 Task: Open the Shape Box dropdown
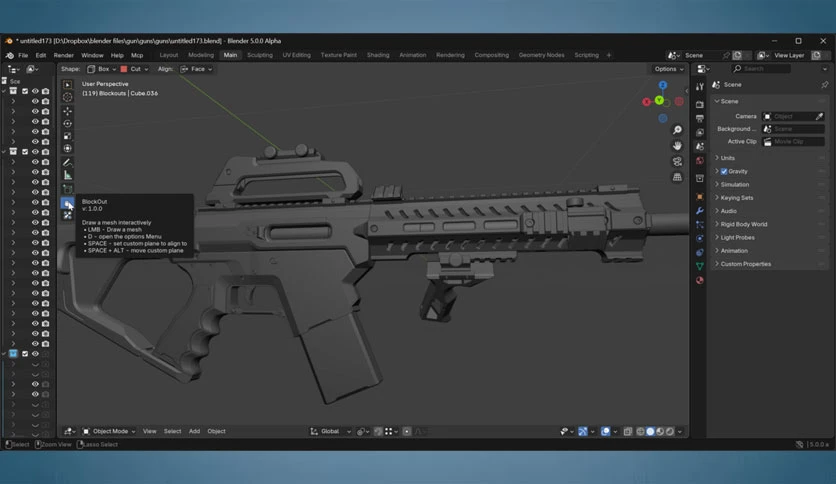pyautogui.click(x=101, y=69)
